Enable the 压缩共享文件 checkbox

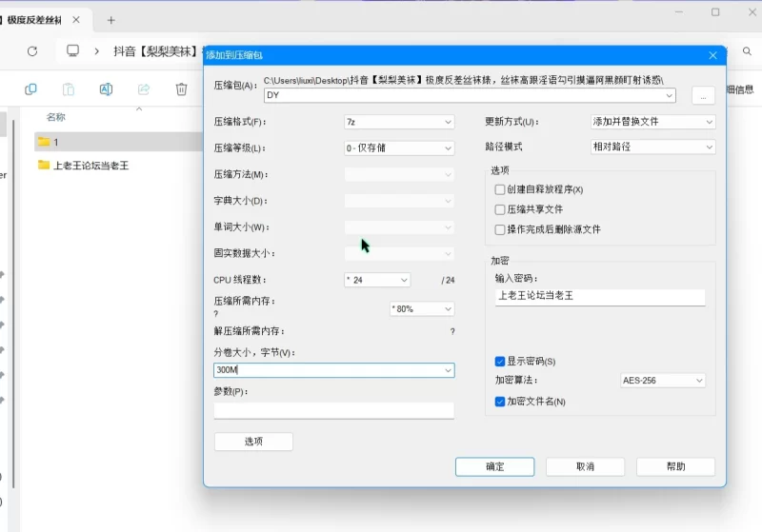(499, 209)
